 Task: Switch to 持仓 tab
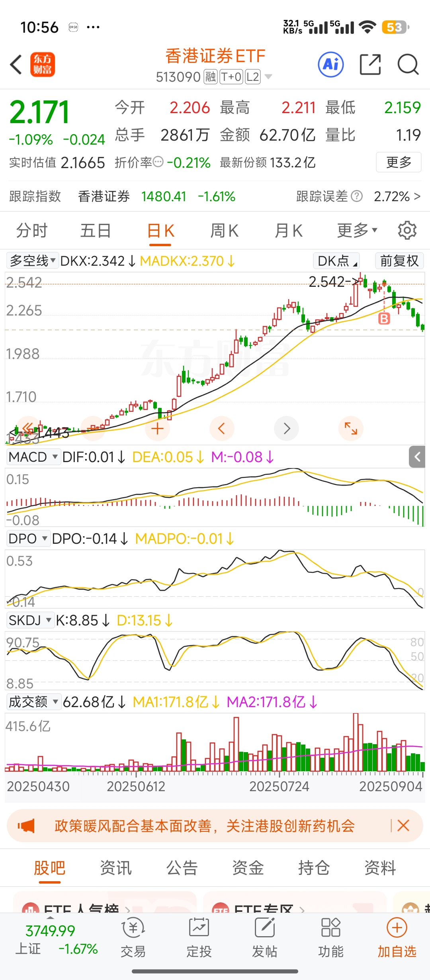tap(314, 868)
